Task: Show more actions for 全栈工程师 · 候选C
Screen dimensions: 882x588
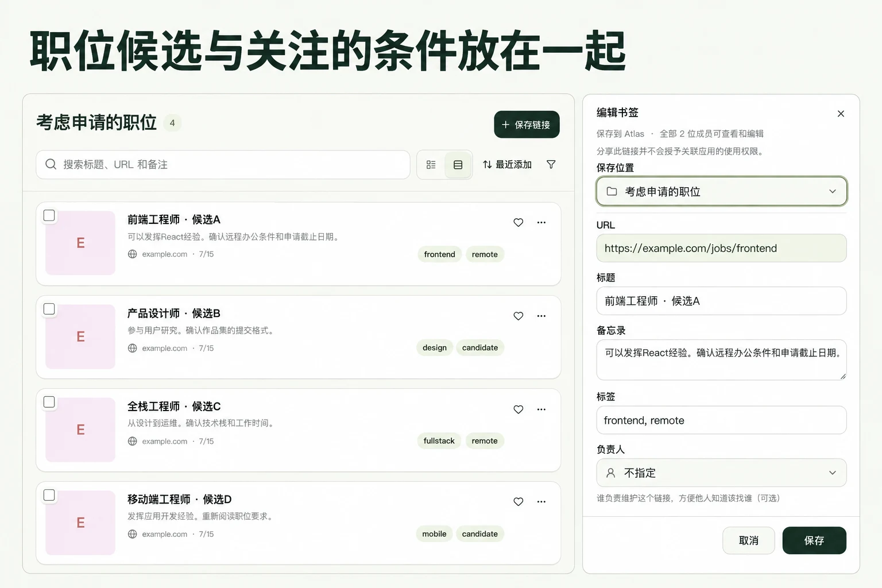Action: click(x=541, y=409)
